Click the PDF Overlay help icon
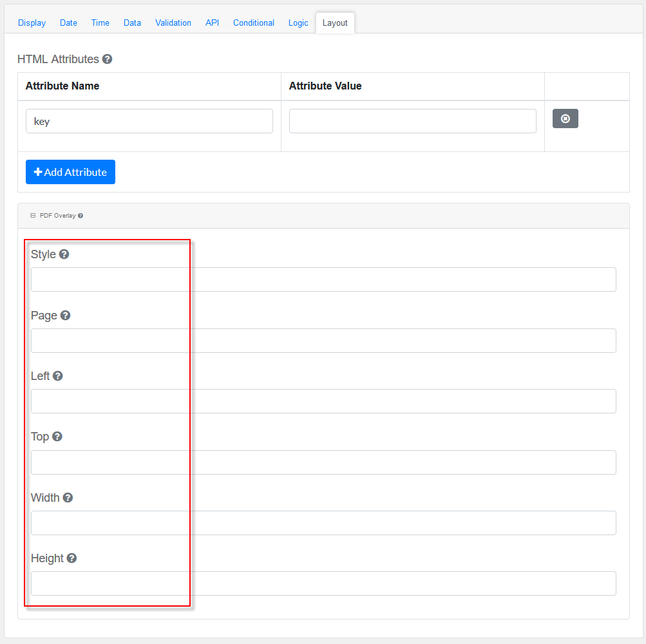This screenshot has height=644, width=646. pyautogui.click(x=81, y=216)
